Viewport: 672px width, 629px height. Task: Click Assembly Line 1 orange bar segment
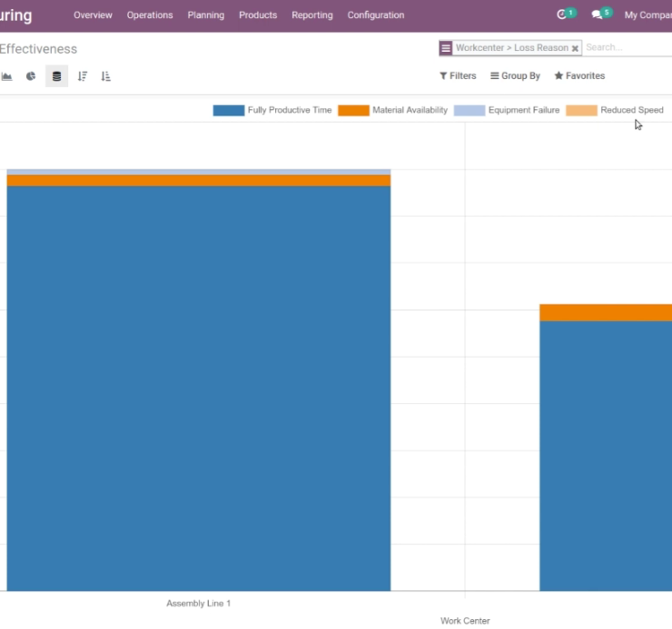click(199, 181)
